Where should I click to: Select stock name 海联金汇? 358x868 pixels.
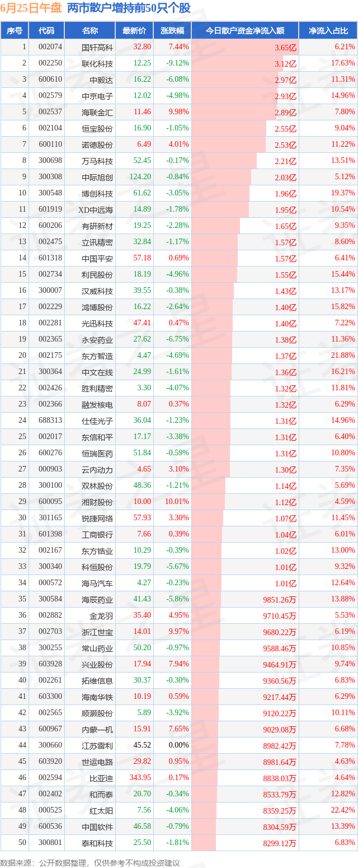tap(97, 113)
